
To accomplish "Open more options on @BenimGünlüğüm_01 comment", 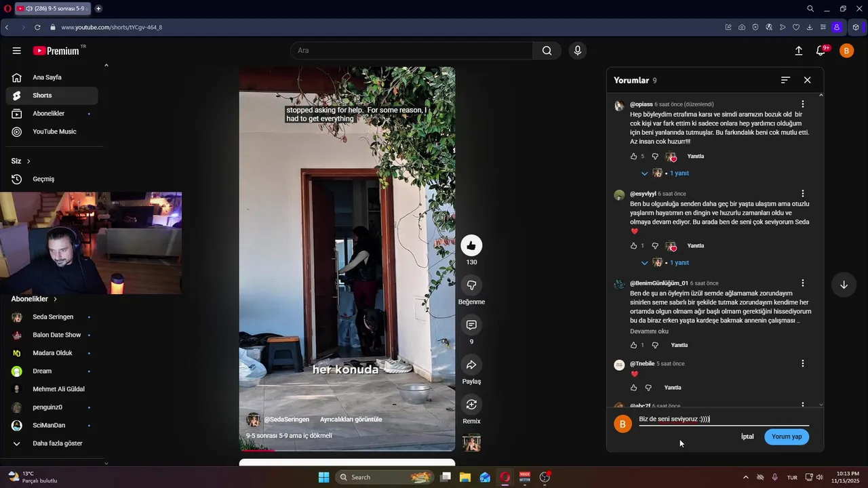I will point(803,283).
